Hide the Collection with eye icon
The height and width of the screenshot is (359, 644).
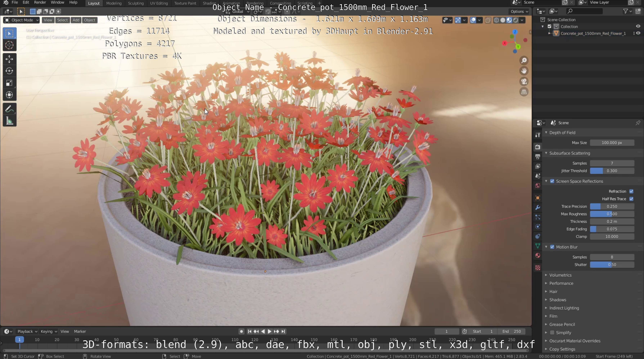638,26
